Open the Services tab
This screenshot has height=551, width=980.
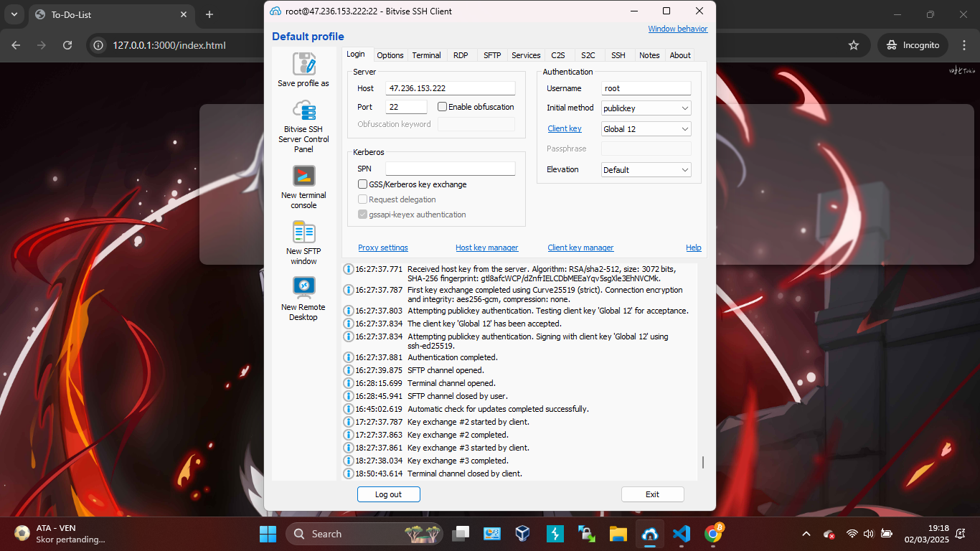click(x=526, y=55)
